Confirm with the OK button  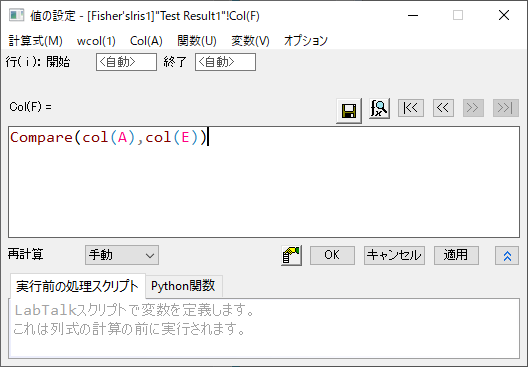(332, 255)
